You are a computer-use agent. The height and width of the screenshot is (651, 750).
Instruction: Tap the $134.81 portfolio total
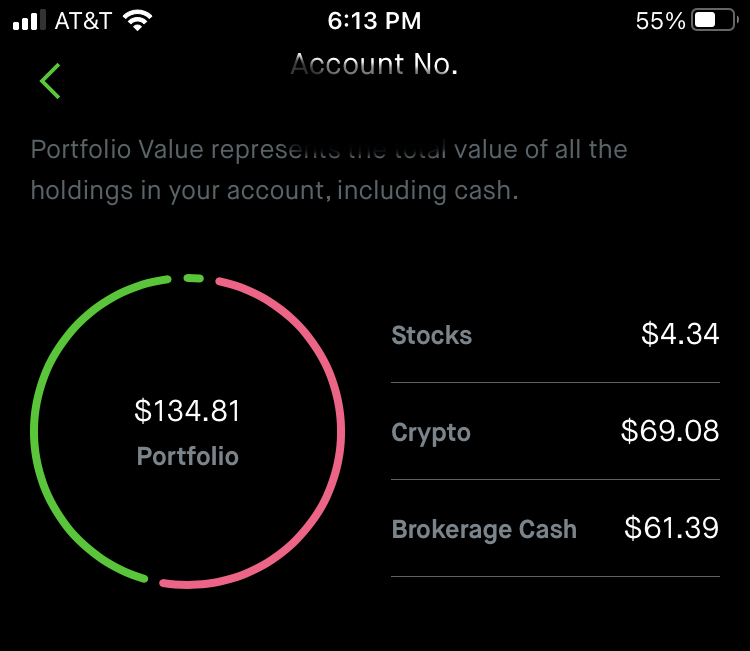(188, 411)
